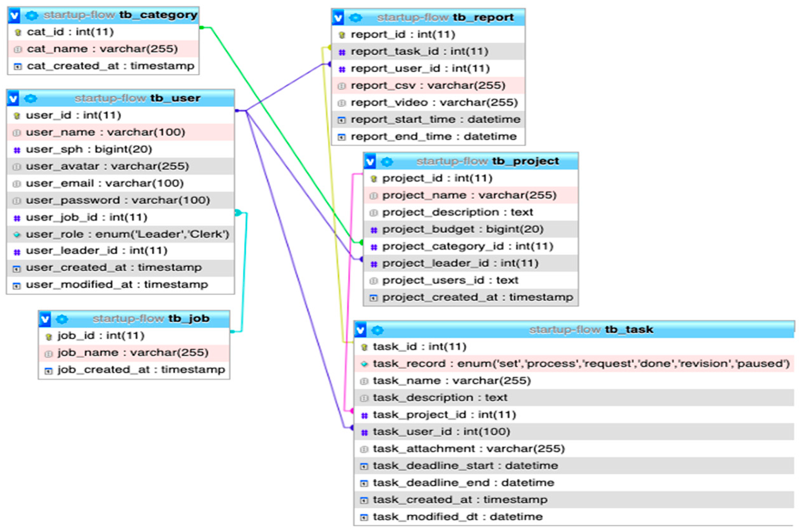The image size is (800, 532).
Task: Click the primary key icon beside user_id
Action: tap(17, 116)
